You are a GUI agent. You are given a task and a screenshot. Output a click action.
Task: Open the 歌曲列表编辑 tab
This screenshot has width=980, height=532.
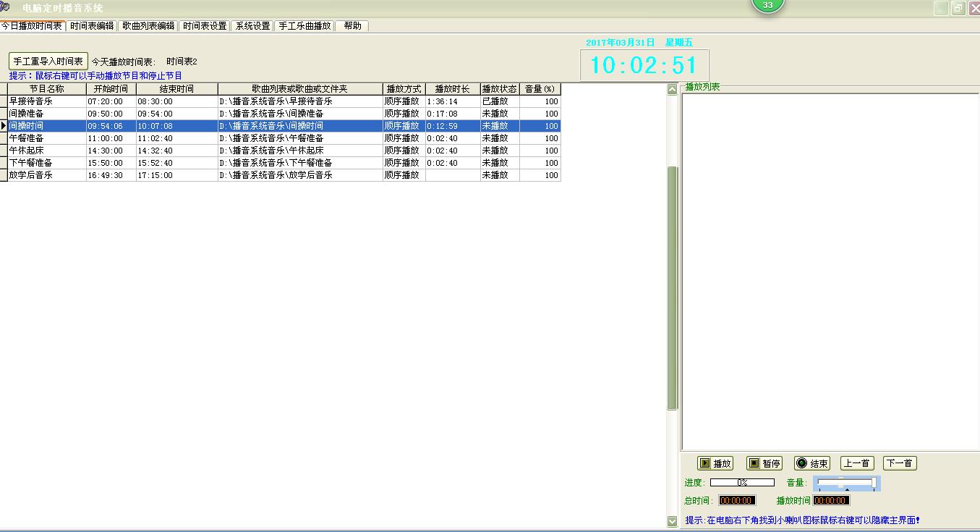[148, 26]
